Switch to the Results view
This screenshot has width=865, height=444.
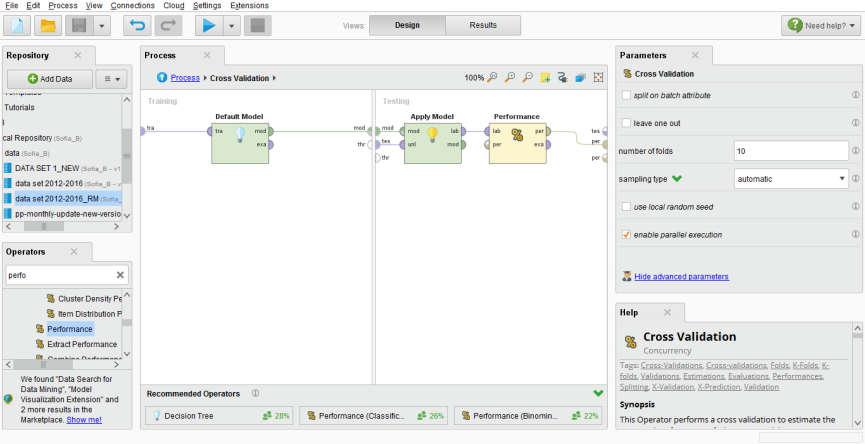[483, 25]
